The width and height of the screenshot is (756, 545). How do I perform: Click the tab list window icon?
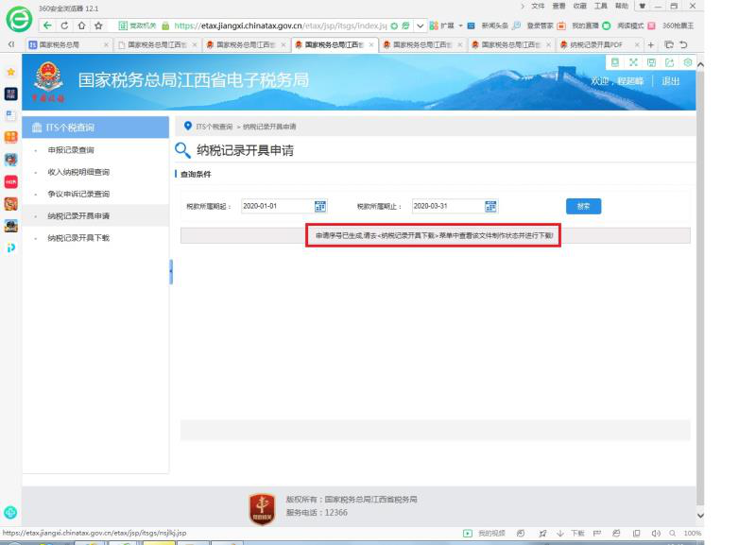669,44
